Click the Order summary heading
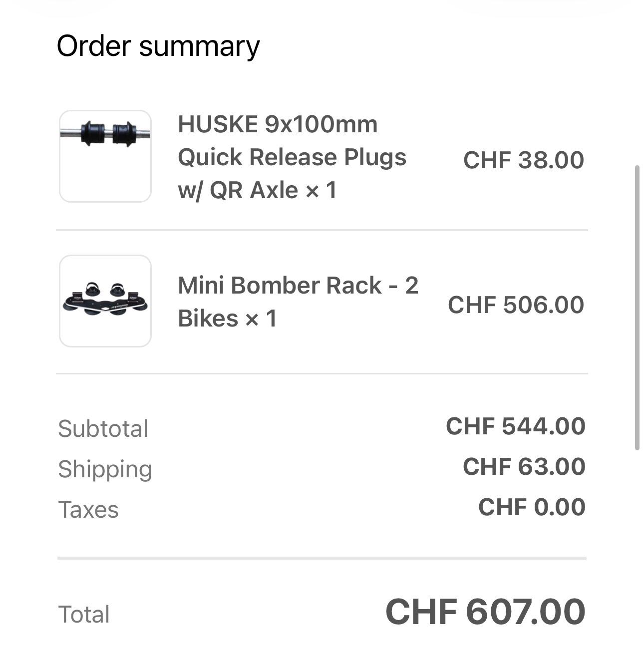The height and width of the screenshot is (664, 644). (158, 46)
